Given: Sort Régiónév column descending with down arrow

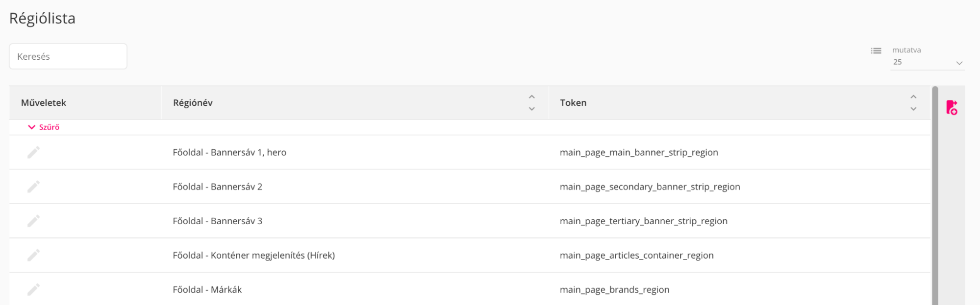Looking at the screenshot, I should pyautogui.click(x=532, y=109).
